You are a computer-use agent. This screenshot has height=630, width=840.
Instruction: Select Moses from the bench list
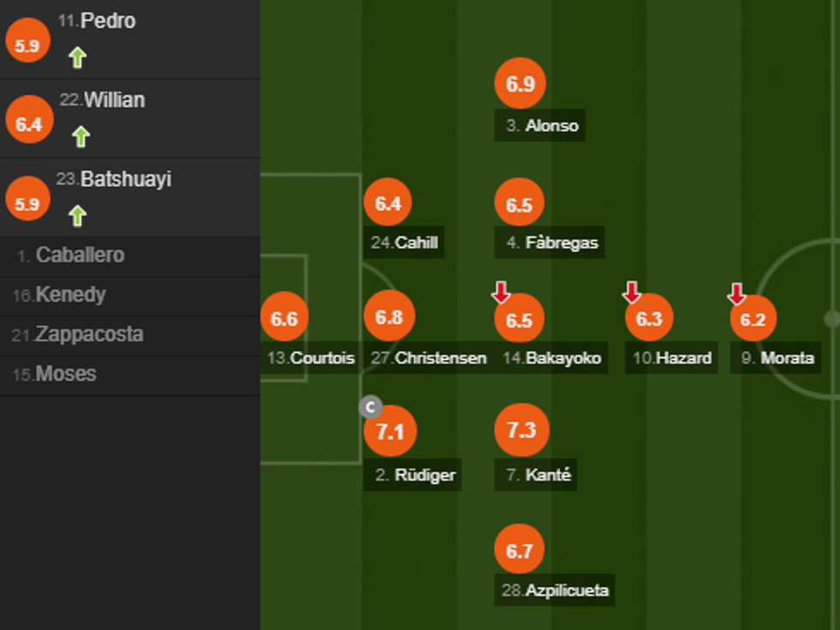coord(65,374)
